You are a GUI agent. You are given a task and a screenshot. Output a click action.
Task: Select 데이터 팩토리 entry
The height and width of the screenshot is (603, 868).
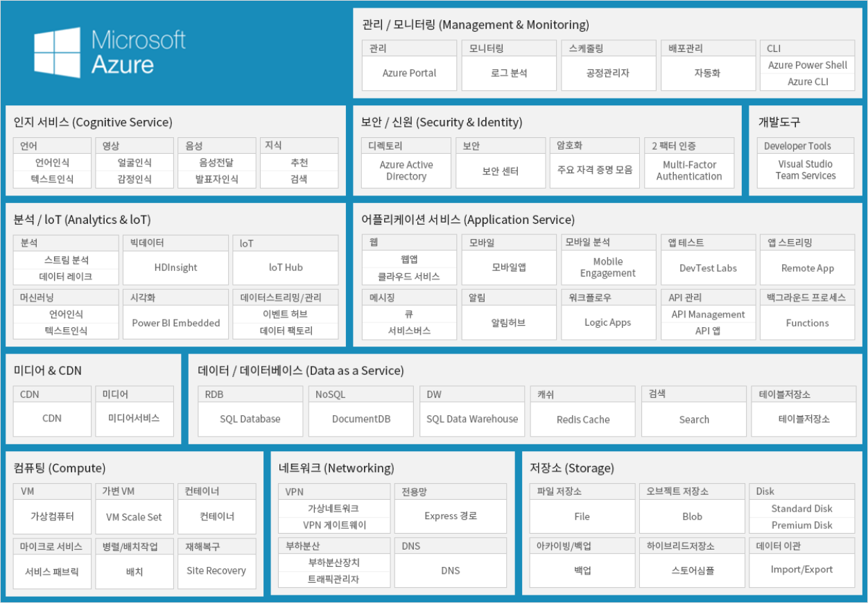(286, 331)
